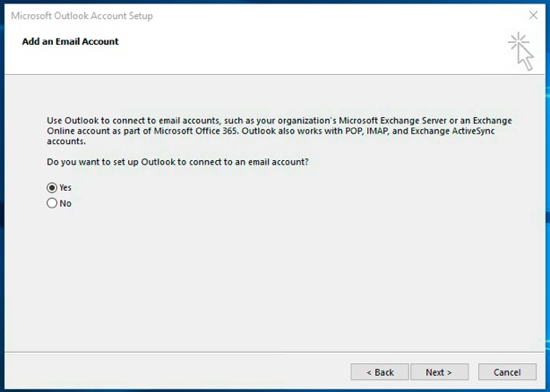Return using the Back button
Viewport: 550px width, 392px height.
pyautogui.click(x=380, y=372)
